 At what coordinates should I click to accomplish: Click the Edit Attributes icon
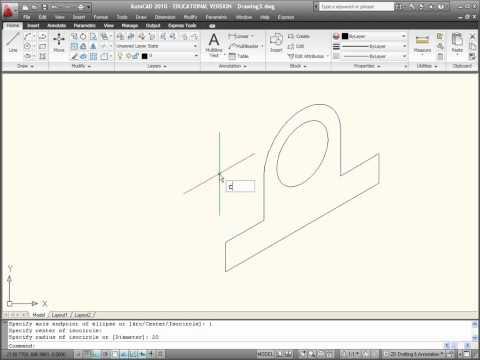tap(291, 56)
